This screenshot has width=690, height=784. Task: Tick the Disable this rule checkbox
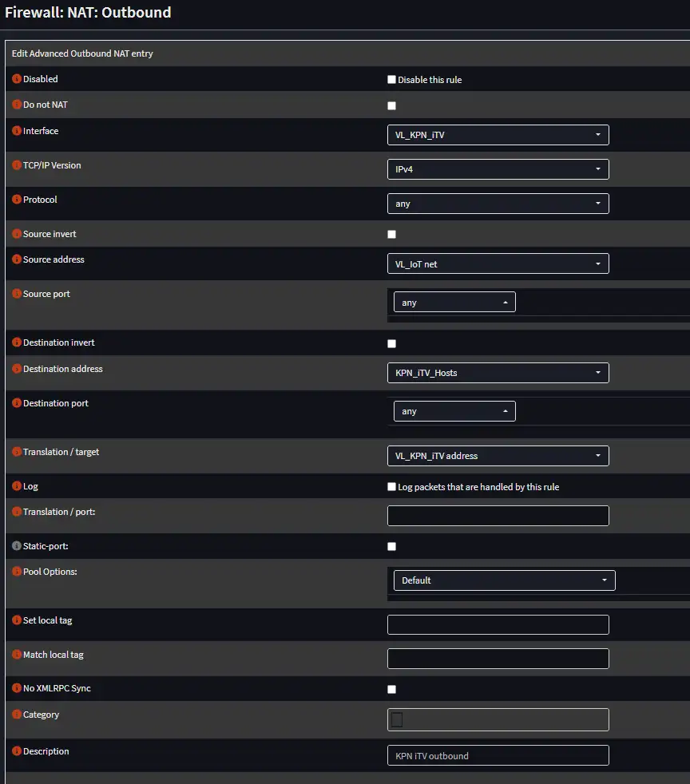[391, 80]
